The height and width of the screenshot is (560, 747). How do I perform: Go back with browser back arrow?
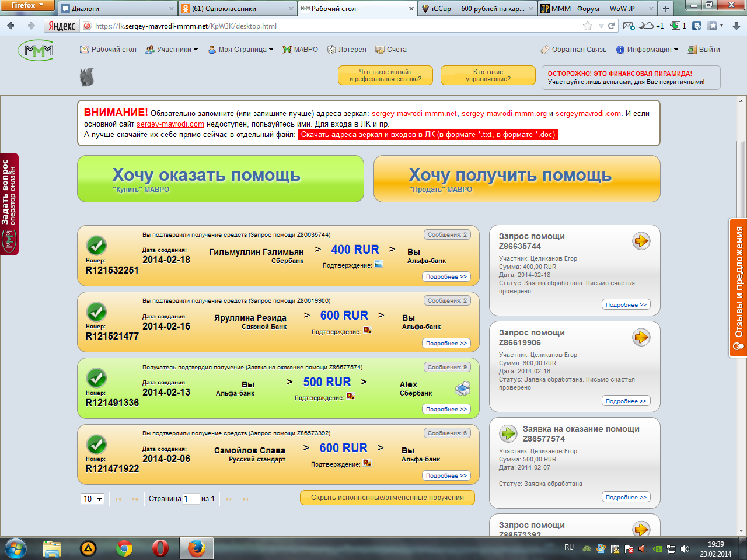[x=11, y=26]
